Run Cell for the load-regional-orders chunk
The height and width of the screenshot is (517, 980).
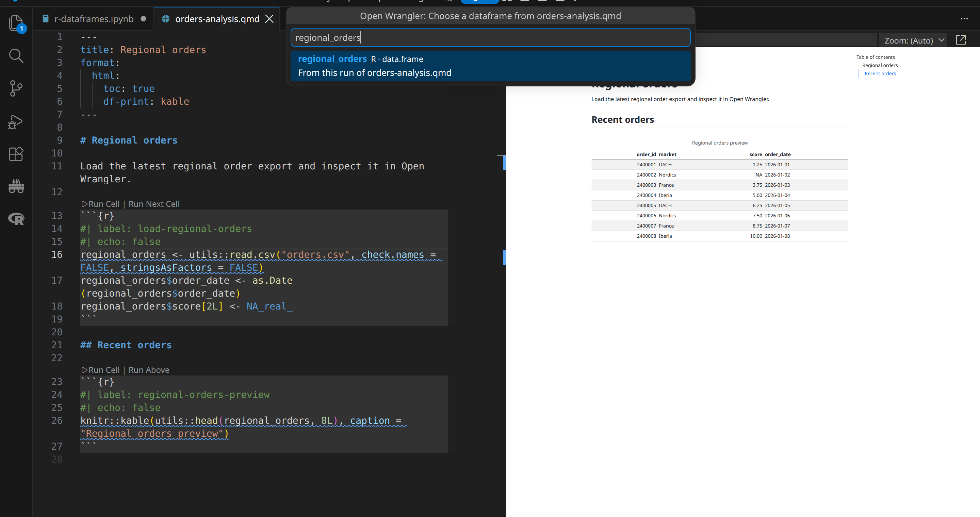(100, 204)
